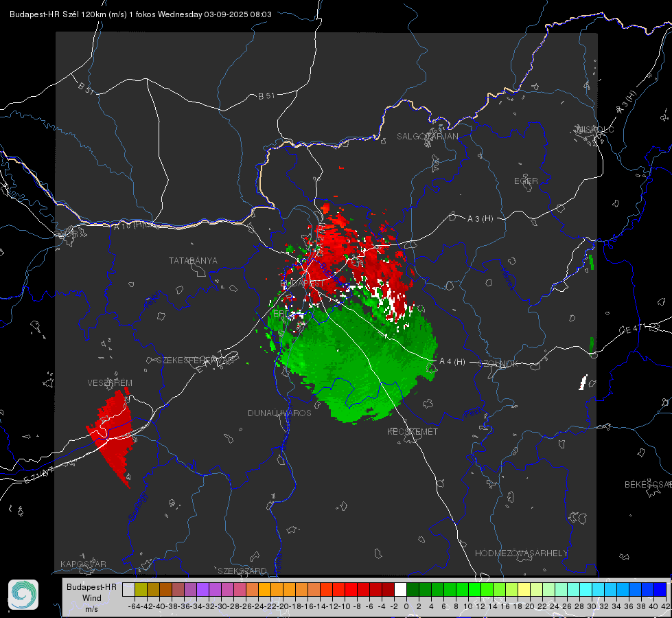Click the Pest county label
The width and height of the screenshot is (672, 618).
tap(473, 413)
